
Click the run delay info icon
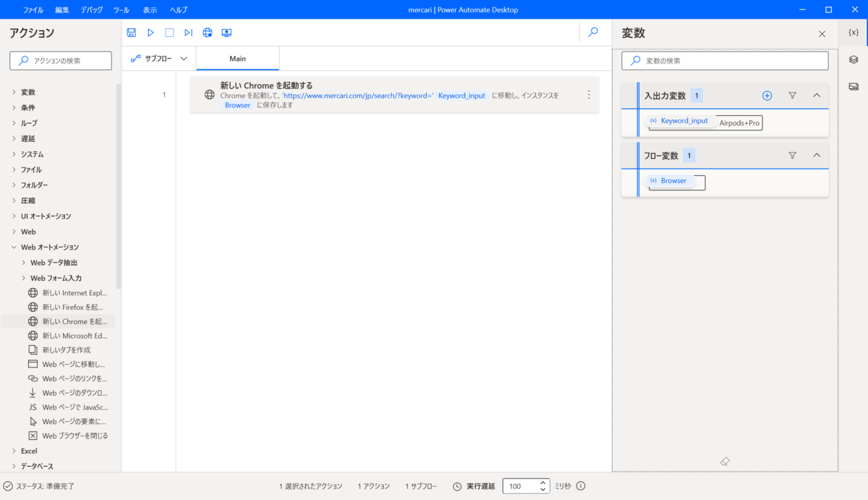click(x=581, y=486)
